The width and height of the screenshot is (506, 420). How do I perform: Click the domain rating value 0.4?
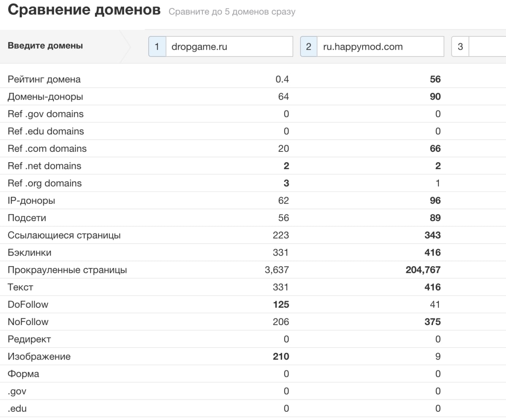[282, 79]
